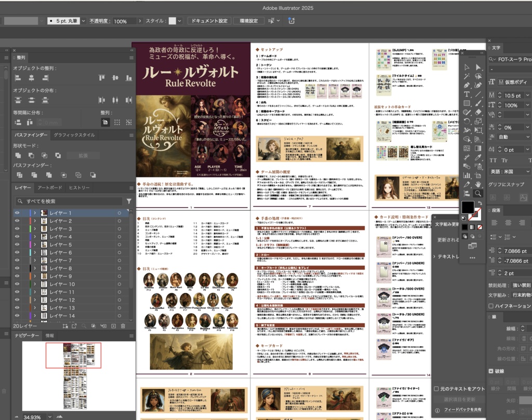The image size is (532, 420).
Task: Expand レイヤー 6 disclosure arrow
Action: [35, 252]
